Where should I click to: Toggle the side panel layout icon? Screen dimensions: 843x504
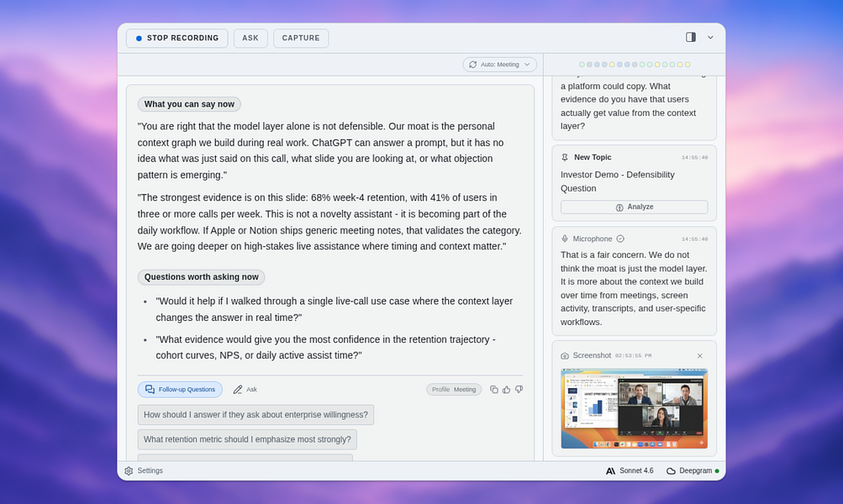(691, 37)
